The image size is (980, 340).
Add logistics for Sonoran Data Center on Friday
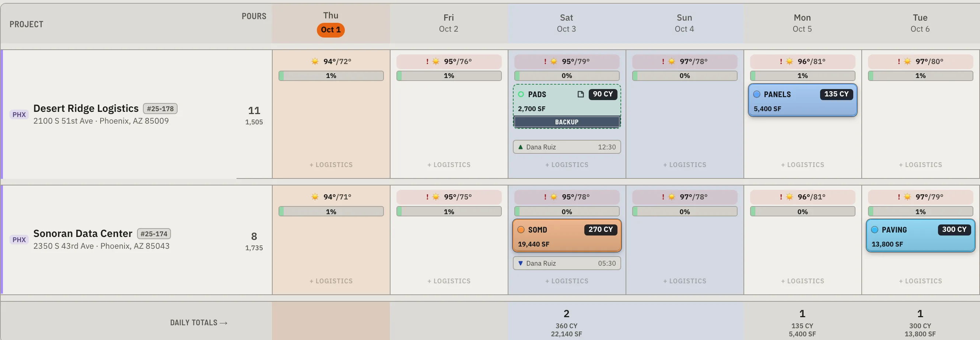(449, 281)
